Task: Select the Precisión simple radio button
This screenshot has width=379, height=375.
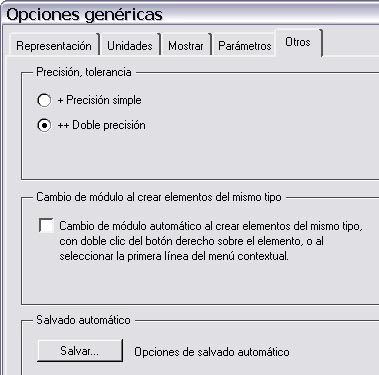Action: pyautogui.click(x=44, y=100)
